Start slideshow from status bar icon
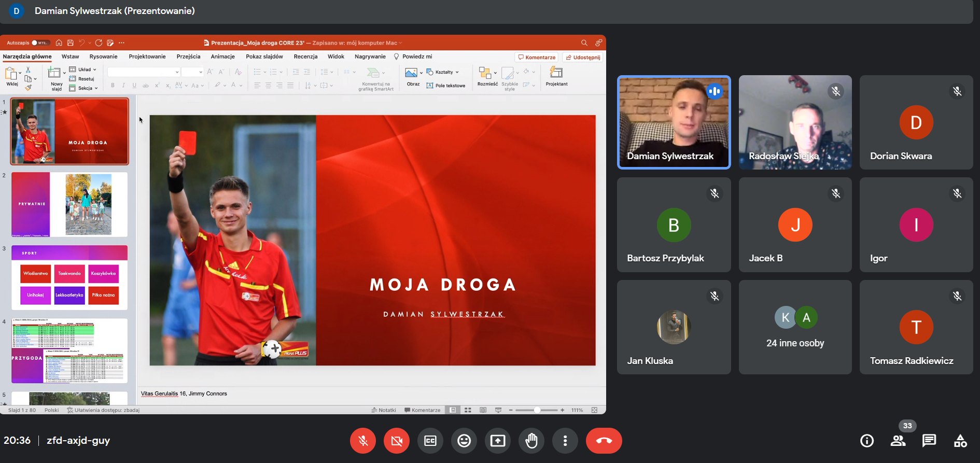The width and height of the screenshot is (980, 463). click(x=498, y=410)
